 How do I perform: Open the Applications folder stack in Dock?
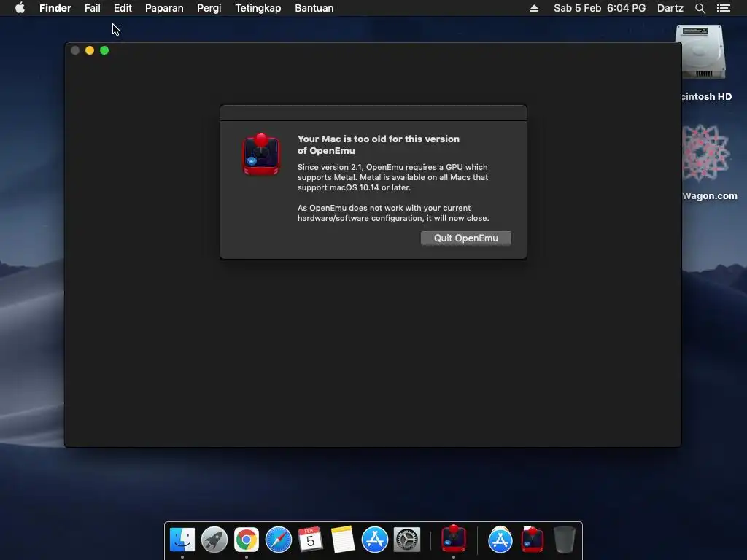tap(500, 540)
